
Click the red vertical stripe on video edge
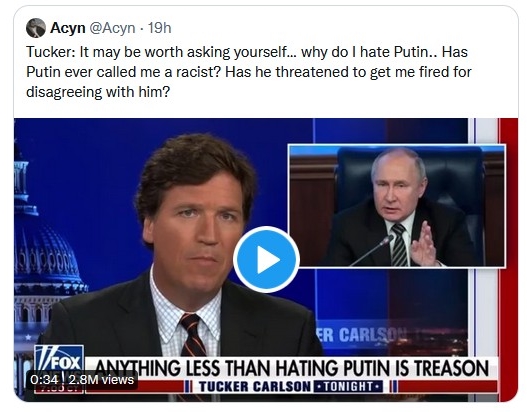508,259
